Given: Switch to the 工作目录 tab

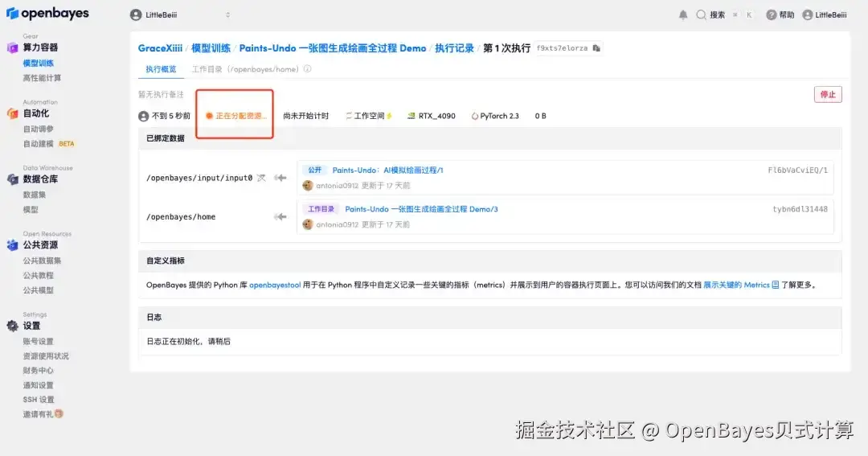Looking at the screenshot, I should point(245,69).
